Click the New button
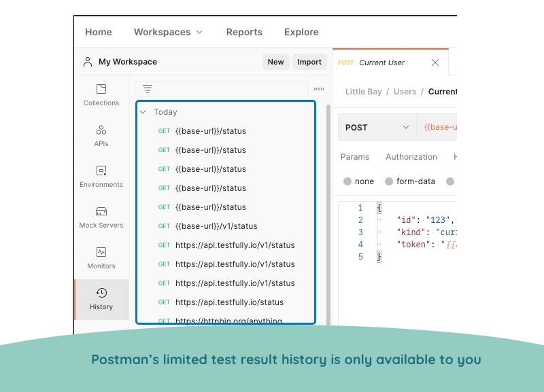The height and width of the screenshot is (392, 544). (x=276, y=62)
